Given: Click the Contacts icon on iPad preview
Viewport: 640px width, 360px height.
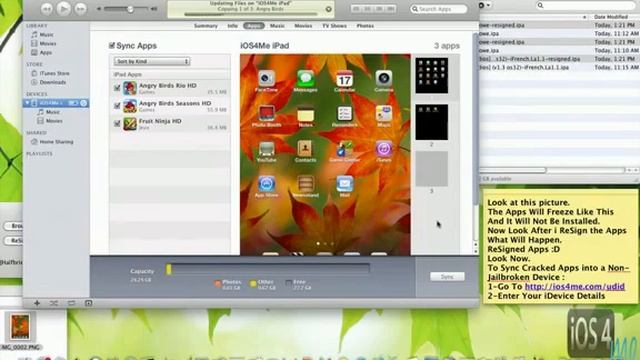Looking at the screenshot, I should click(x=305, y=149).
